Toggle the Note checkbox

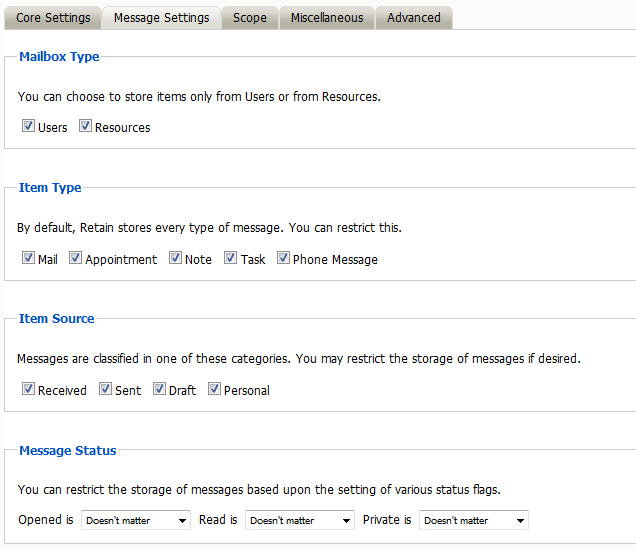point(176,258)
